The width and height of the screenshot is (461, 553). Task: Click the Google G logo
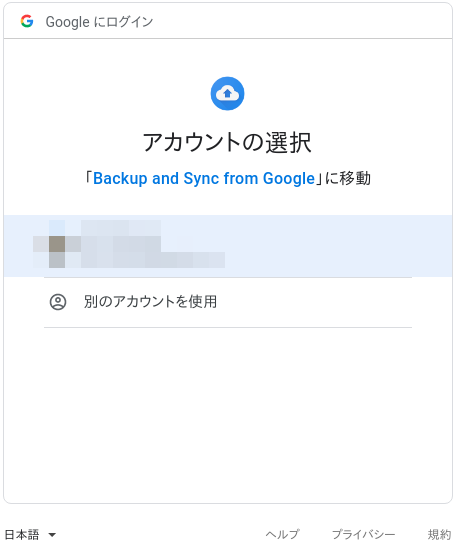[x=27, y=21]
